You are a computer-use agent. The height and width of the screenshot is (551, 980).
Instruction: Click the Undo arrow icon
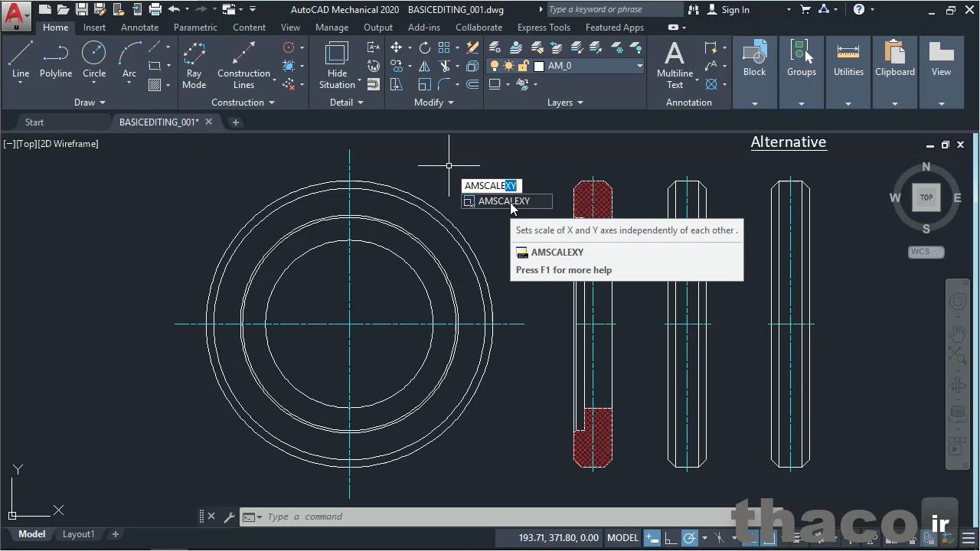coord(174,10)
